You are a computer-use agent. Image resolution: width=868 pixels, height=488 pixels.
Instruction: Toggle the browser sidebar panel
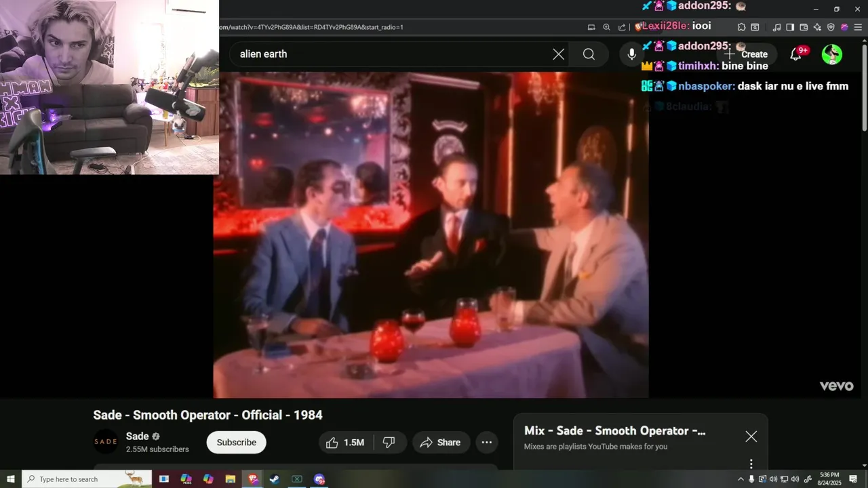[790, 27]
